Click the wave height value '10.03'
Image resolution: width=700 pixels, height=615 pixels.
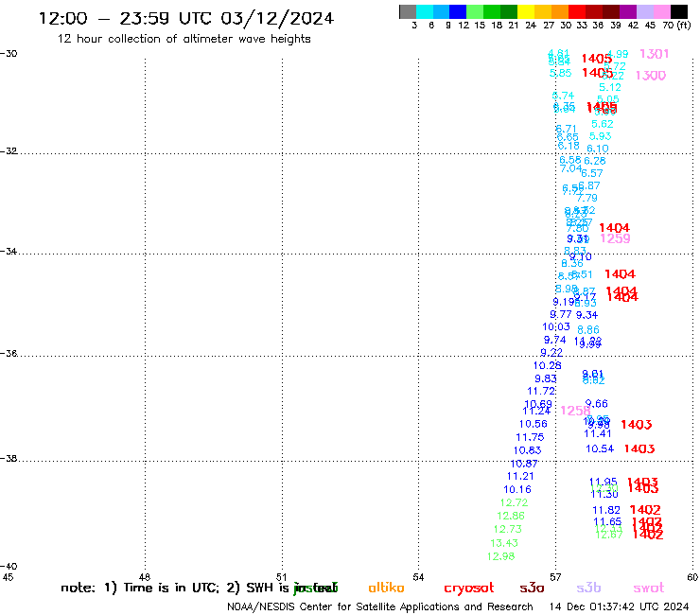556,326
